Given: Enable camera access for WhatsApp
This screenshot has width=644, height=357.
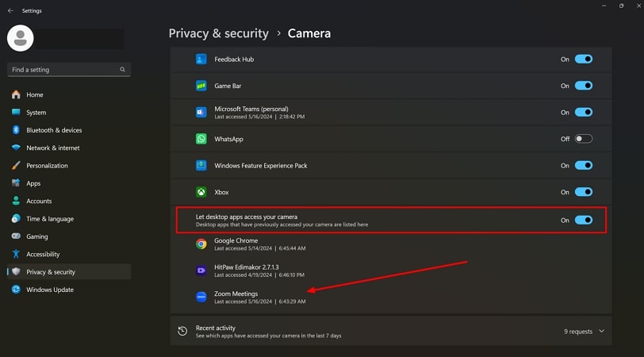Looking at the screenshot, I should click(x=584, y=139).
